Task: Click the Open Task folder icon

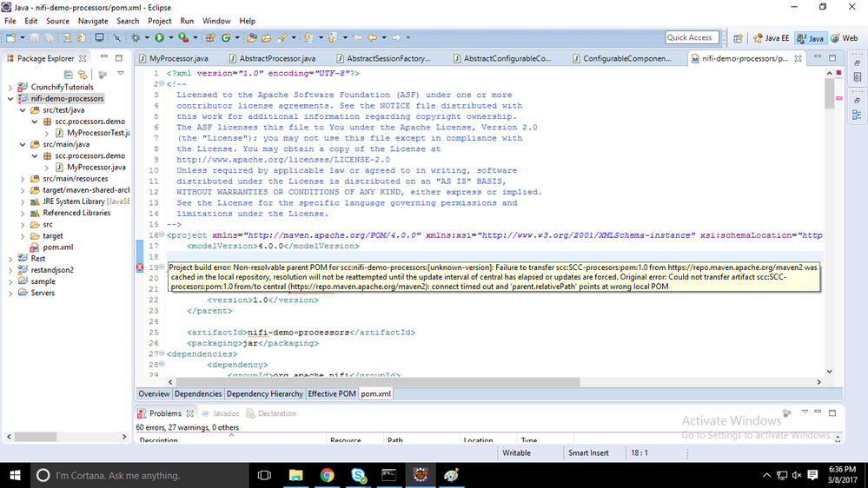Action: point(266,37)
